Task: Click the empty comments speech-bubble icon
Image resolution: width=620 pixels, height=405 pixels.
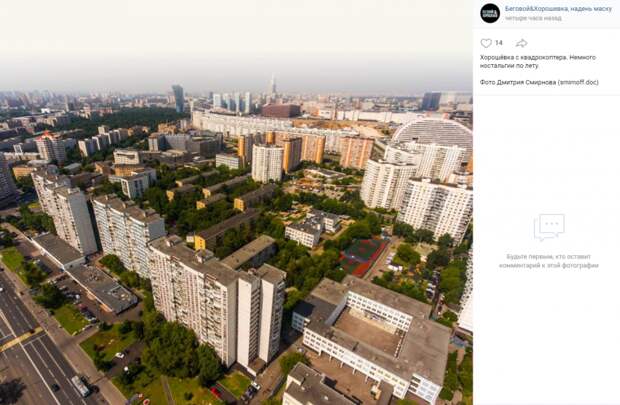Action: tap(549, 227)
